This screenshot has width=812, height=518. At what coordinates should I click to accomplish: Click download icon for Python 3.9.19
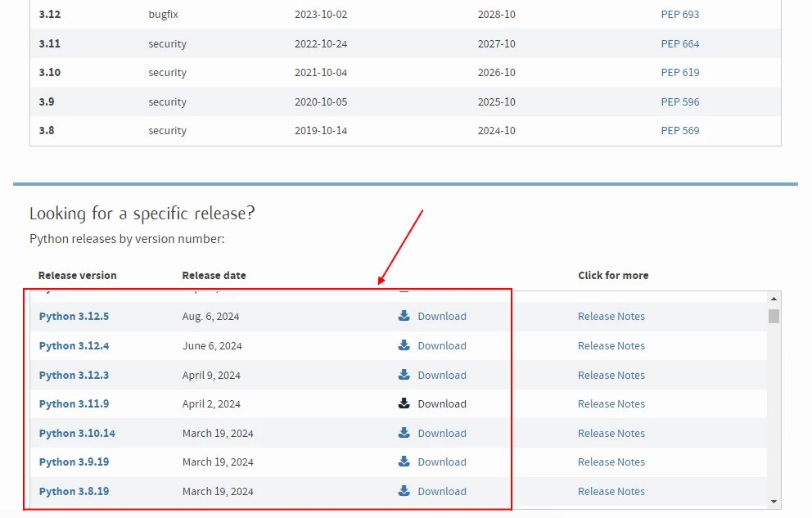click(x=404, y=461)
